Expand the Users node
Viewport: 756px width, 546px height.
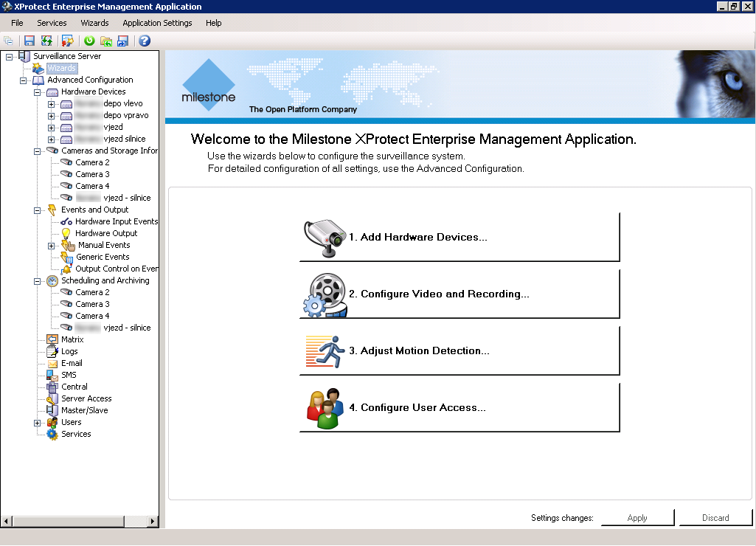[x=37, y=423]
